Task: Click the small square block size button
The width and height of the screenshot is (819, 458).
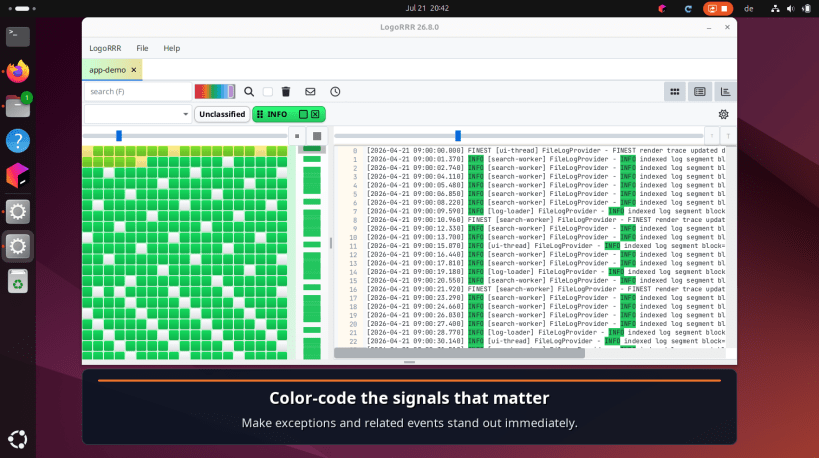Action: [297, 136]
